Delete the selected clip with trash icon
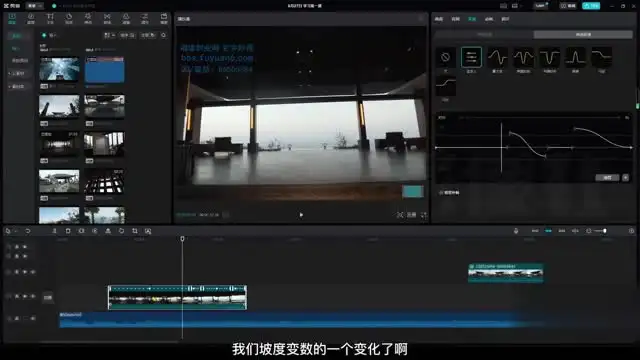This screenshot has height=360, width=640. (68, 231)
